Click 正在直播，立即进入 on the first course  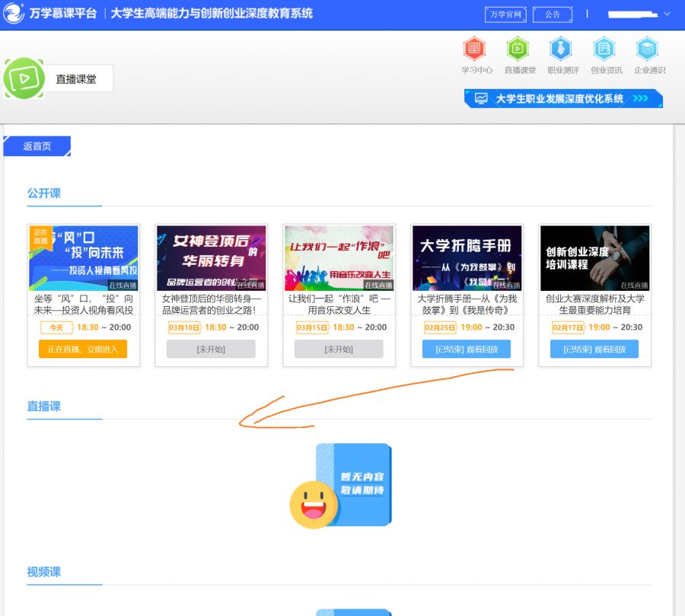pos(82,349)
